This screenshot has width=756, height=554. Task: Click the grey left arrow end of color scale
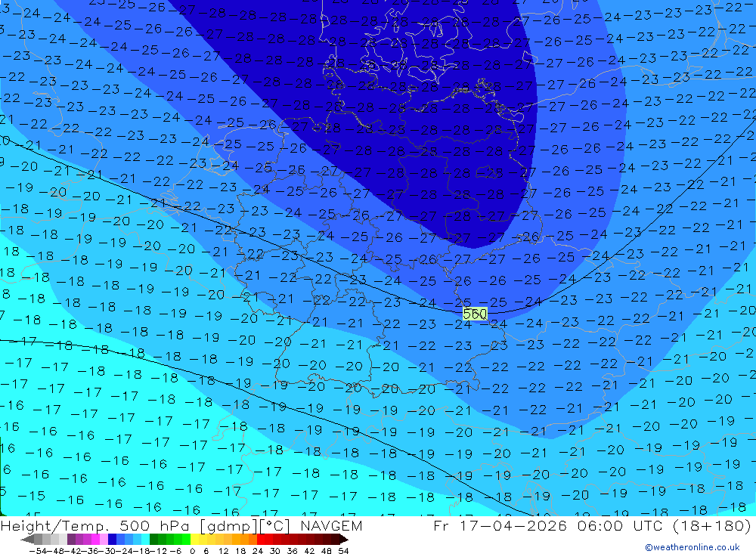pyautogui.click(x=27, y=539)
